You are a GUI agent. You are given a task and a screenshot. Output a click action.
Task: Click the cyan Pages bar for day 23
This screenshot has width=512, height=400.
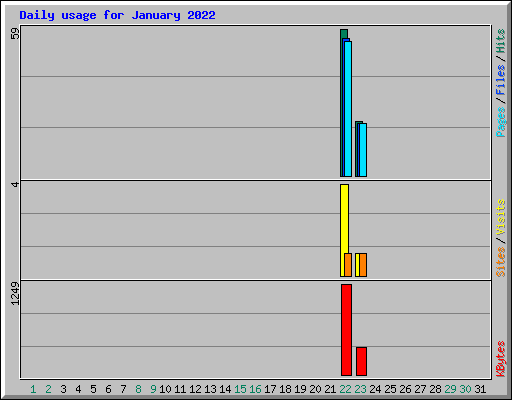(x=363, y=150)
